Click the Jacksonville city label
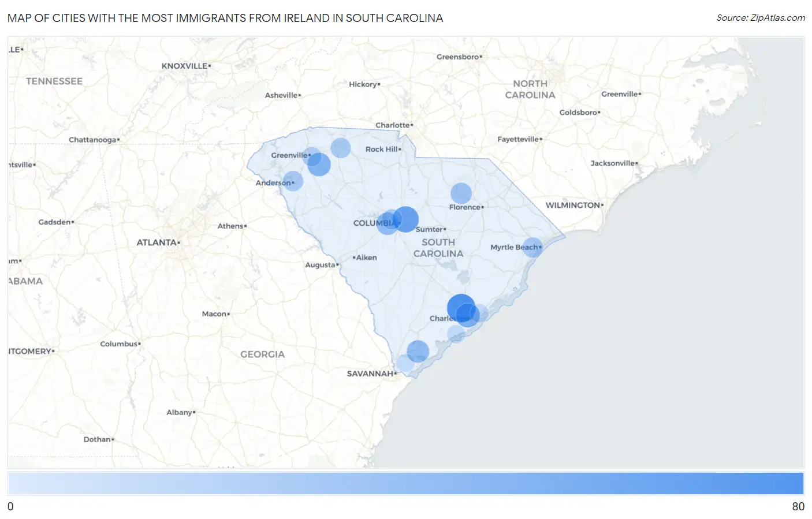Screen dimensions: 812x519 614,163
